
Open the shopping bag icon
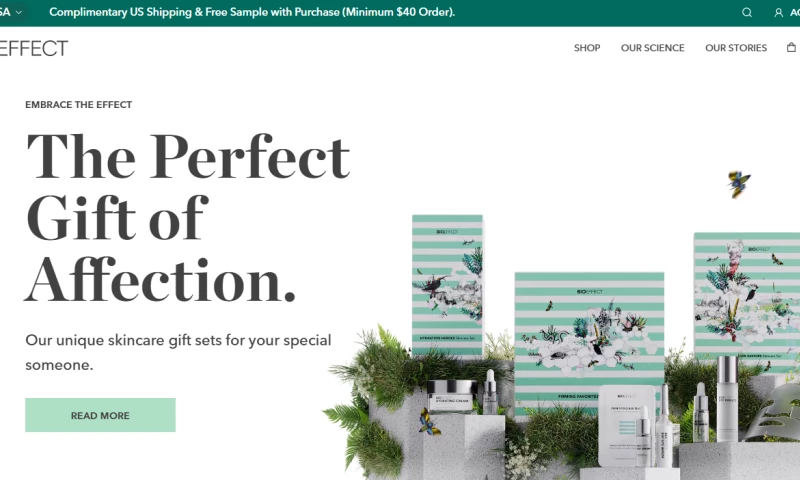(x=791, y=47)
